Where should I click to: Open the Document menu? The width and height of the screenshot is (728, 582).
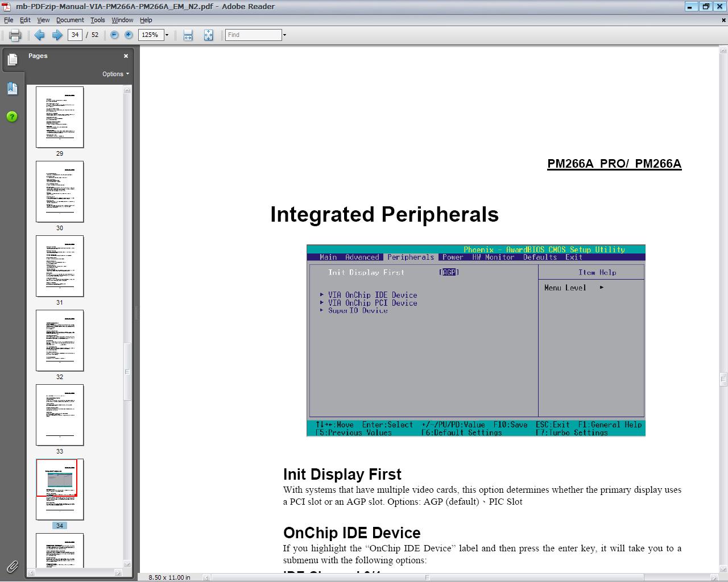pyautogui.click(x=70, y=20)
